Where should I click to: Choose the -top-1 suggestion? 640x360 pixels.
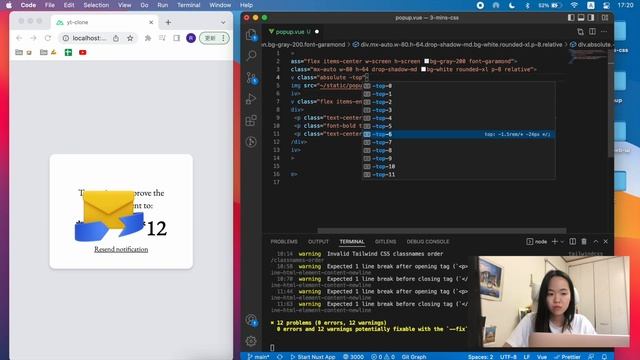click(458, 94)
